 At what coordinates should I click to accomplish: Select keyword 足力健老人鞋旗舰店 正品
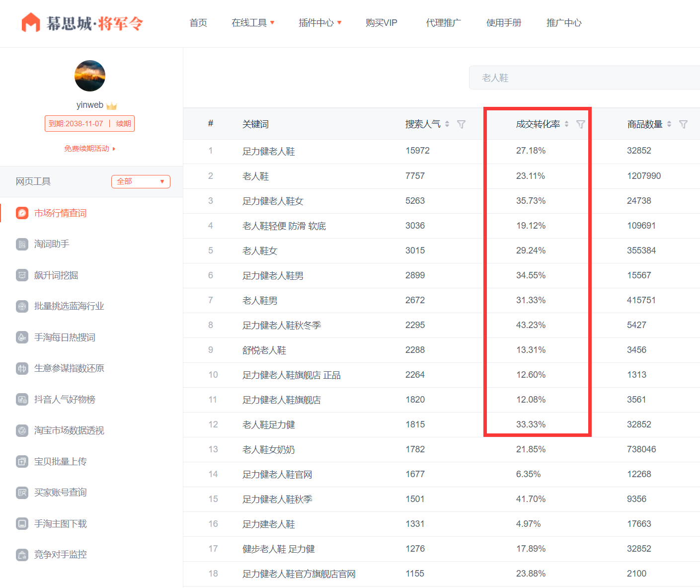click(292, 375)
